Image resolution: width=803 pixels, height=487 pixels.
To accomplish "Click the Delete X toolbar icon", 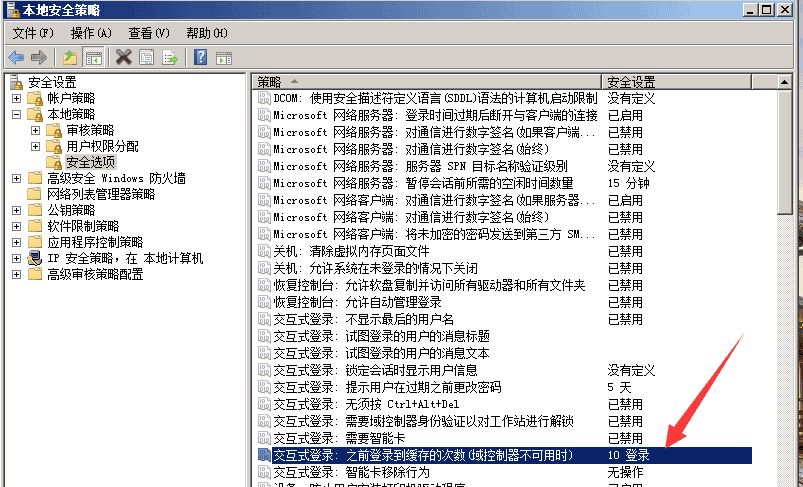I will point(123,57).
